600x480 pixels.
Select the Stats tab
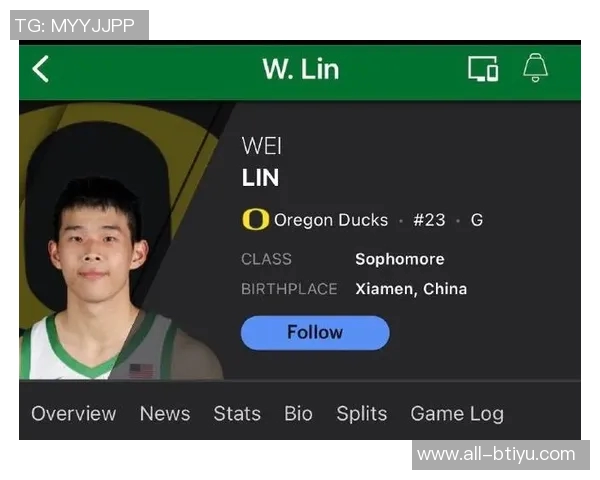pyautogui.click(x=237, y=414)
